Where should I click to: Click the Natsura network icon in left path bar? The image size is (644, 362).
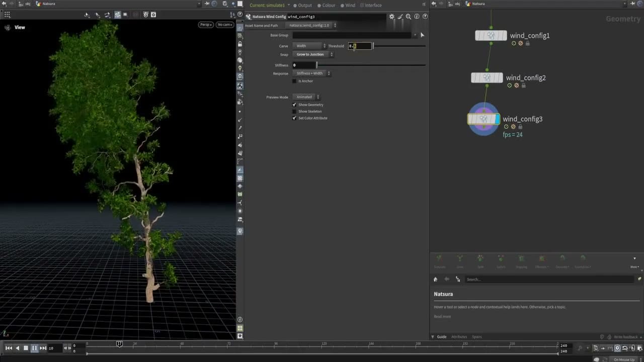pyautogui.click(x=38, y=4)
